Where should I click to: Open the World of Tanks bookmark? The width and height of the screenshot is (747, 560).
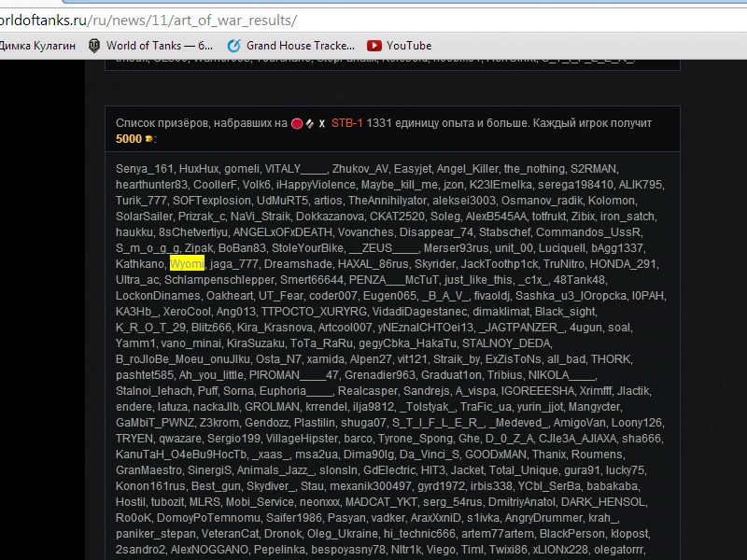(x=150, y=46)
